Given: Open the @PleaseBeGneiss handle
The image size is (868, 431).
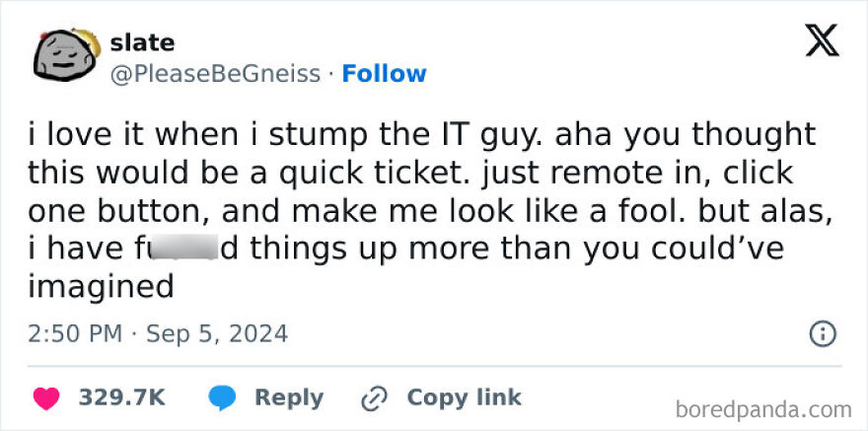Looking at the screenshot, I should click(x=216, y=74).
